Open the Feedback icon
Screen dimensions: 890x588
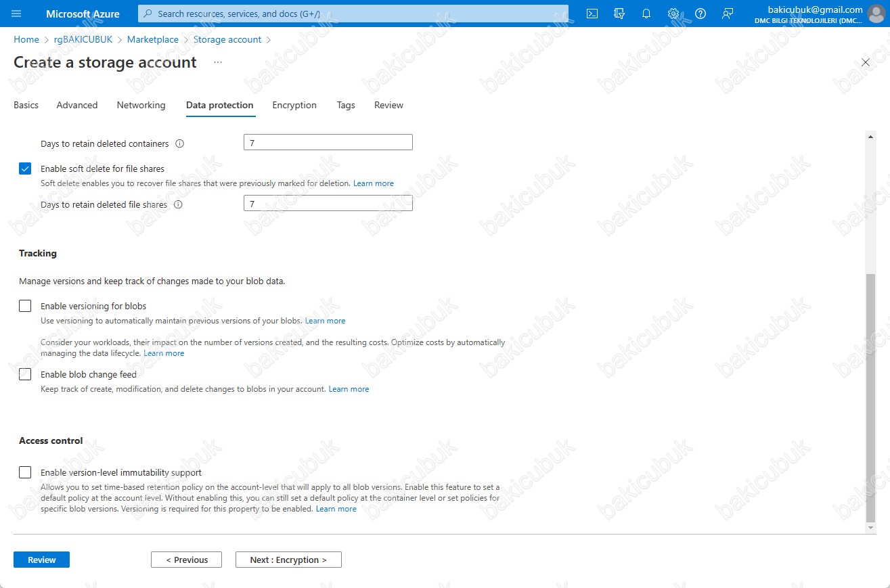pyautogui.click(x=728, y=14)
